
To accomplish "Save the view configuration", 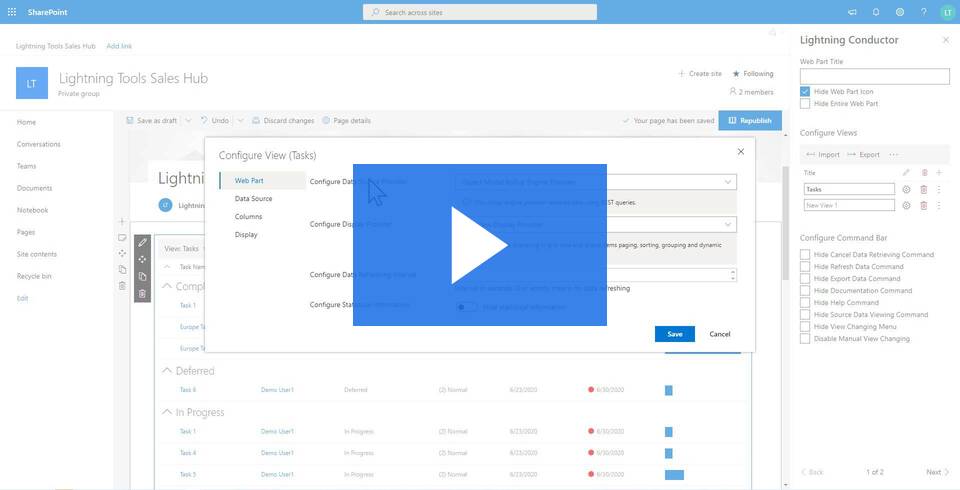I will pos(675,334).
